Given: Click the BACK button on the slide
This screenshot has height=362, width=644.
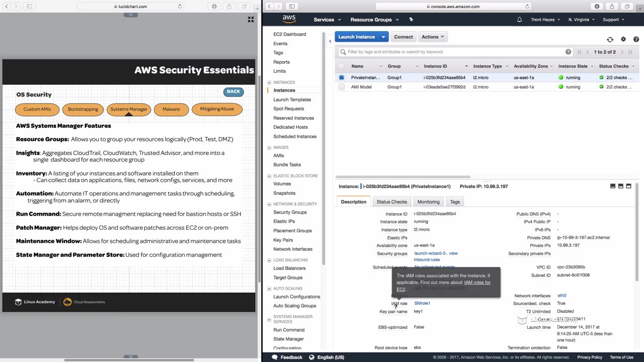Looking at the screenshot, I should [x=233, y=92].
